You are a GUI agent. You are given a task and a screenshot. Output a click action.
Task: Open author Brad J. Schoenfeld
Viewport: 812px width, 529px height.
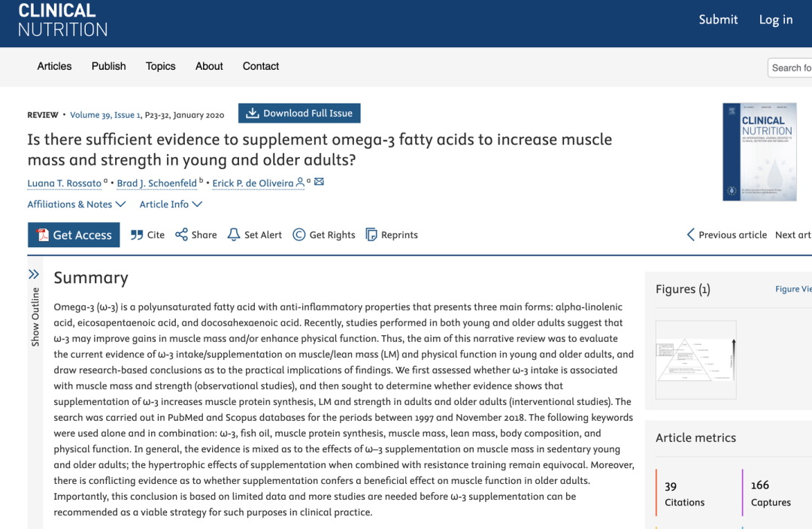coord(157,183)
